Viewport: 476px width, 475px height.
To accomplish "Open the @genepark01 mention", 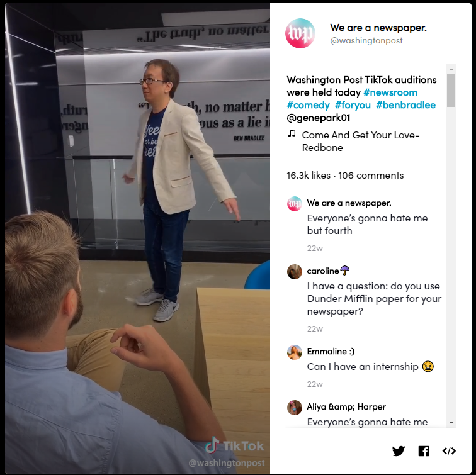I will [x=319, y=118].
